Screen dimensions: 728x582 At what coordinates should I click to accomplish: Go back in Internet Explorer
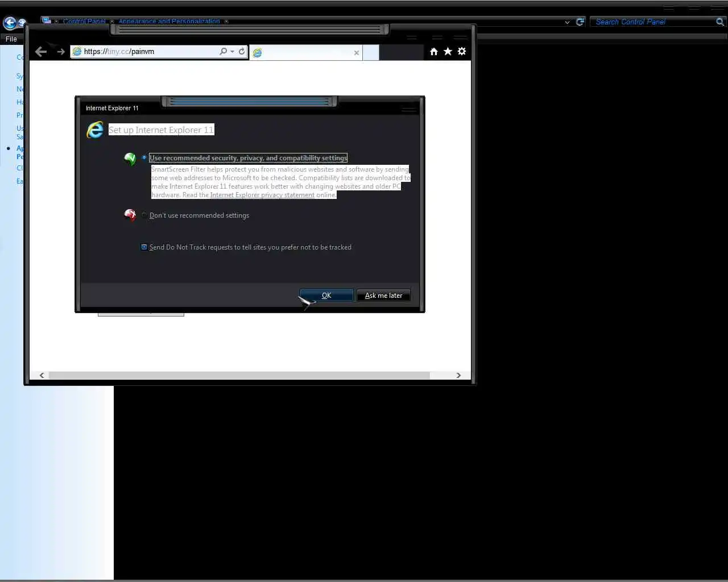[41, 52]
